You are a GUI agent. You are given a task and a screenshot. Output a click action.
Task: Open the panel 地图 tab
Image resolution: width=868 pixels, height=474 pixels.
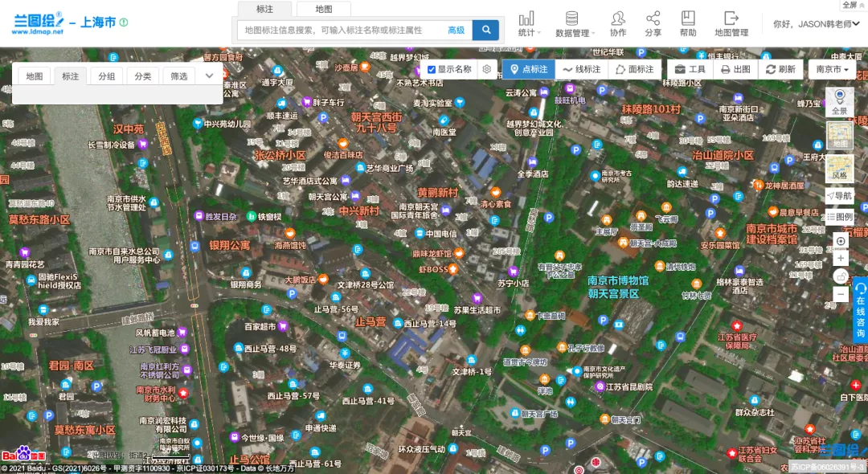pos(35,76)
